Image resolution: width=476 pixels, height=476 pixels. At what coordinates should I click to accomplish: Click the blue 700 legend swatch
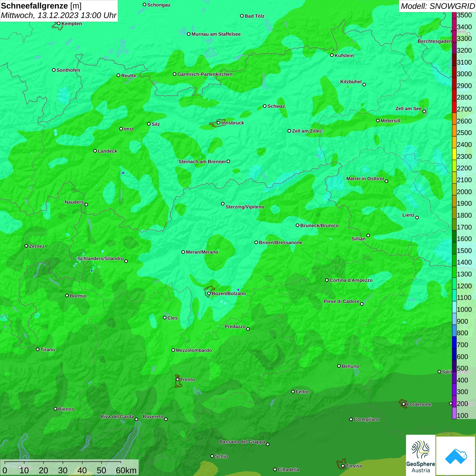click(x=454, y=342)
